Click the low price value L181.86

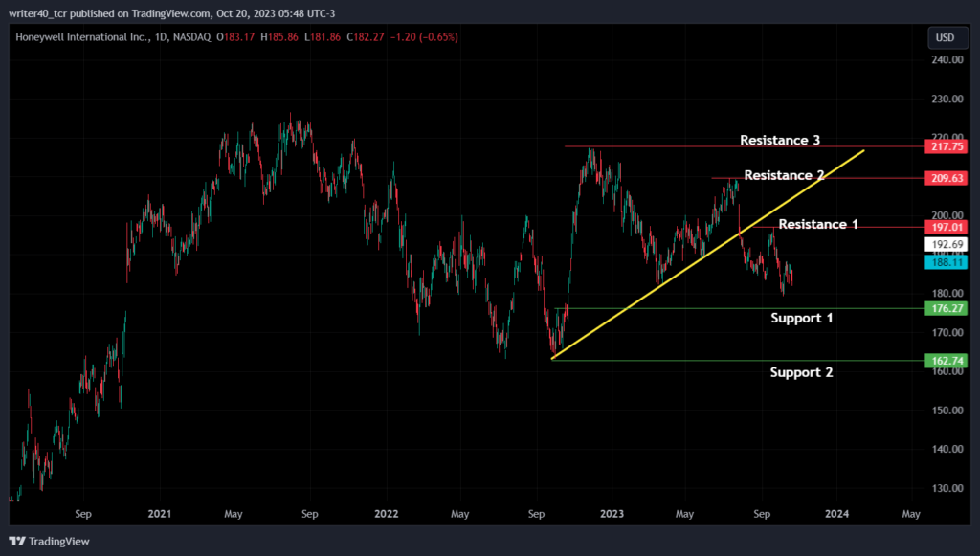click(x=323, y=37)
